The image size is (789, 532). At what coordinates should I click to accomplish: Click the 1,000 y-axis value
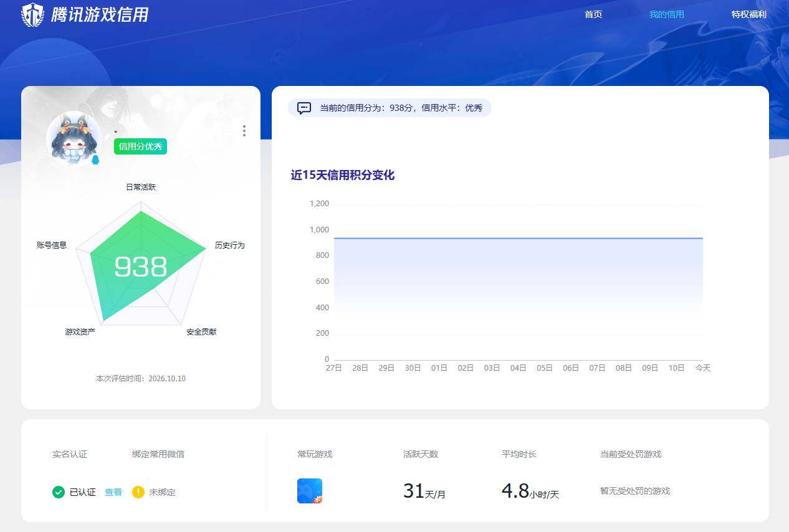pos(319,230)
